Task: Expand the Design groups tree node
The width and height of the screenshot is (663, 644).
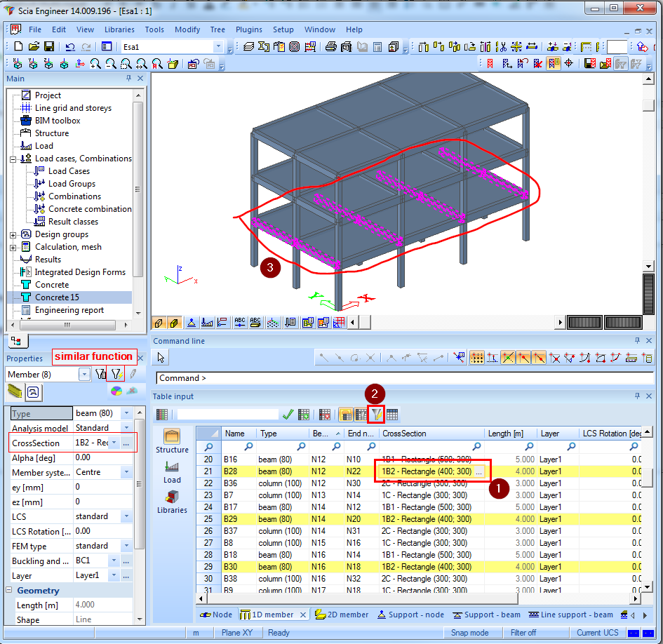Action: click(13, 234)
